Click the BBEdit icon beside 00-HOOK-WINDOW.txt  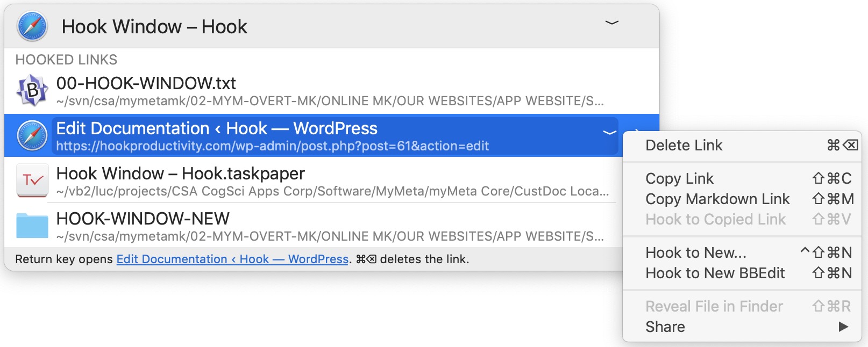[32, 90]
